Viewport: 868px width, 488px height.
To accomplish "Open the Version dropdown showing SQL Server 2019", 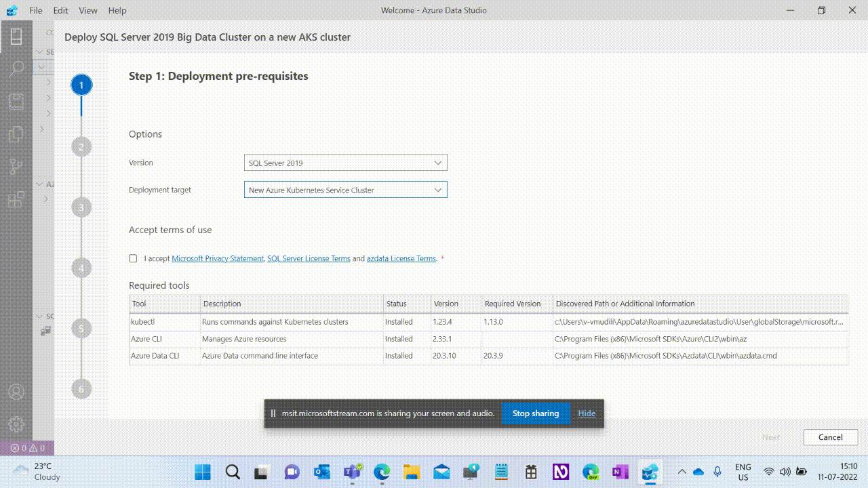I will click(x=345, y=162).
